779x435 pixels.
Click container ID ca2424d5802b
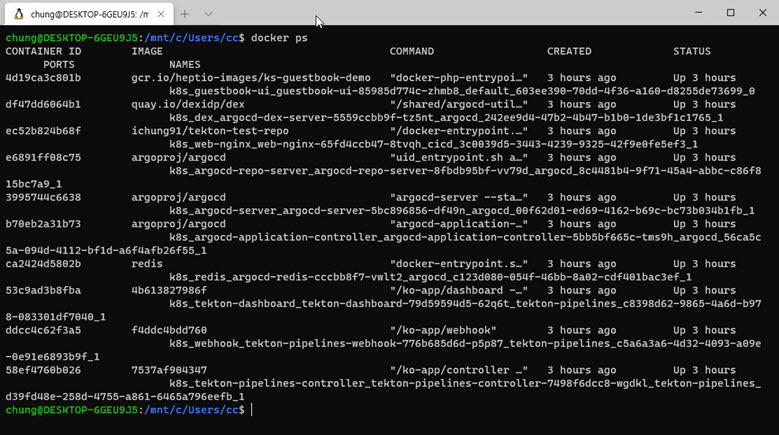tap(43, 264)
